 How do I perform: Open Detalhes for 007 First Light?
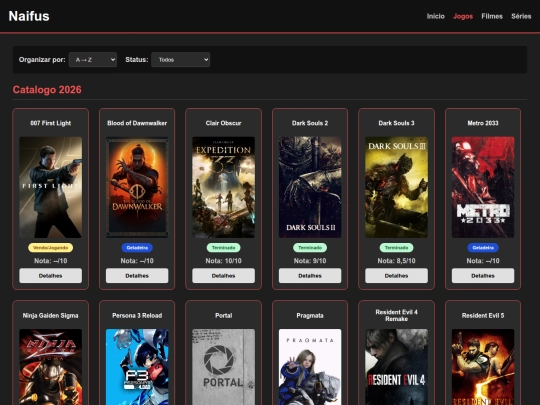pos(51,276)
